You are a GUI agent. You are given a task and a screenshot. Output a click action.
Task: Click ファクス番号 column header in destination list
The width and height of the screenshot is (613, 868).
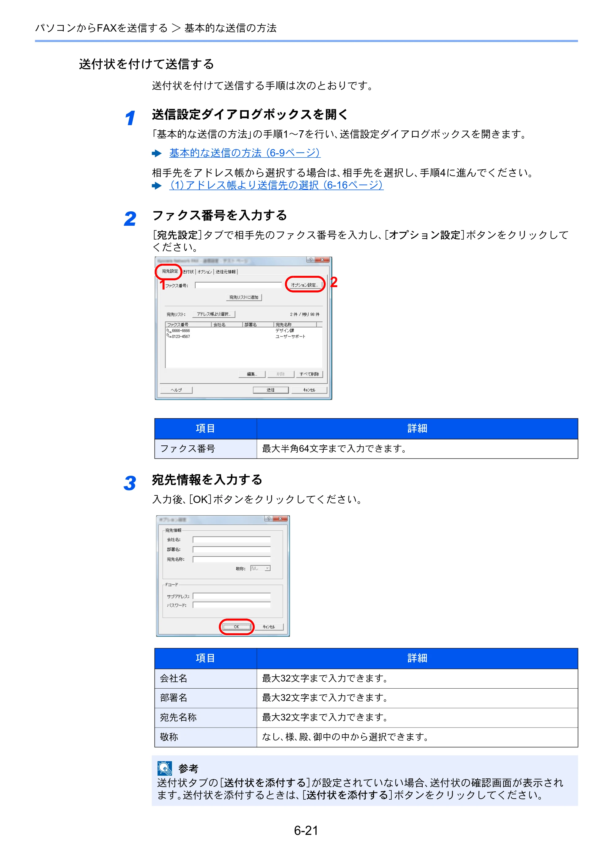[x=188, y=325]
